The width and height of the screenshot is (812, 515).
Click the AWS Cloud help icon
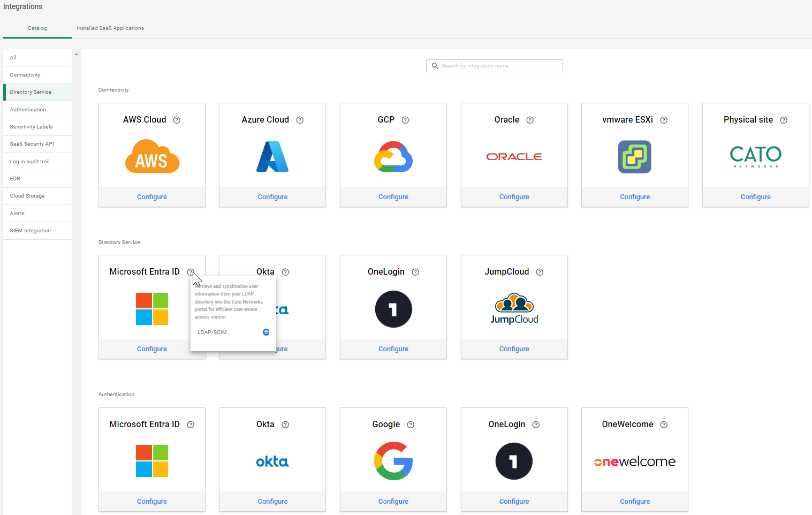177,120
